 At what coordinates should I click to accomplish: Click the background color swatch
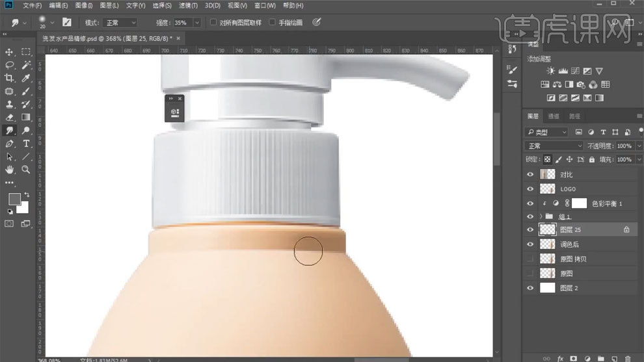24,209
